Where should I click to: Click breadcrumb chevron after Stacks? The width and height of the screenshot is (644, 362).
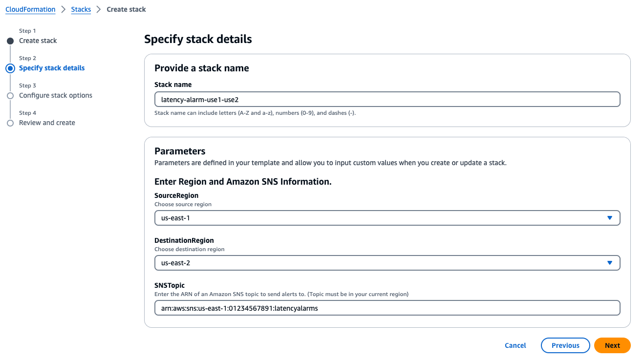99,9
